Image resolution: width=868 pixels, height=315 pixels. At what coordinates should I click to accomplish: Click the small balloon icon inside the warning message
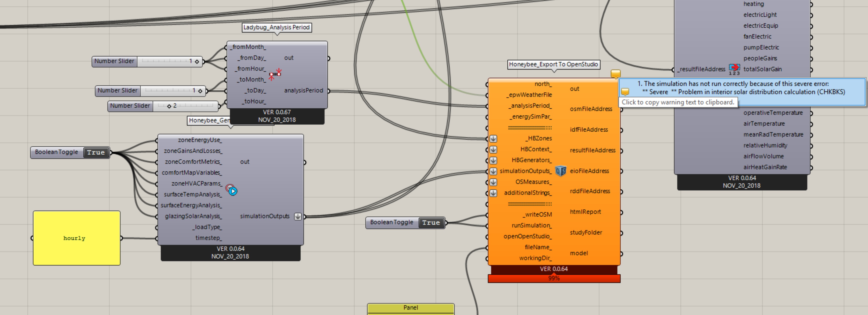click(x=625, y=92)
